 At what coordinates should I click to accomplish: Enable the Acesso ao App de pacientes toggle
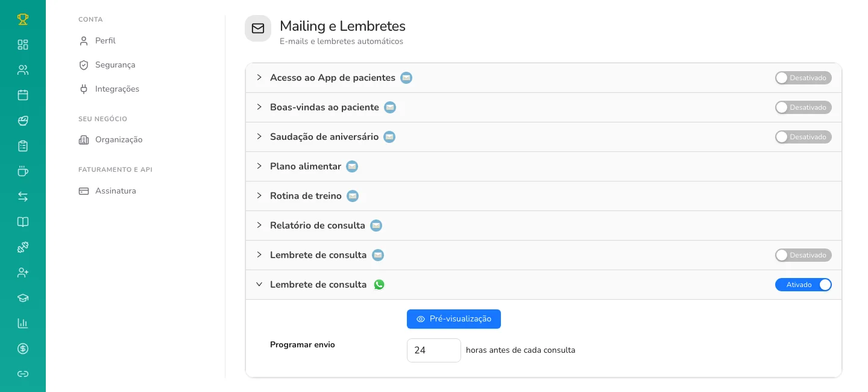click(804, 78)
